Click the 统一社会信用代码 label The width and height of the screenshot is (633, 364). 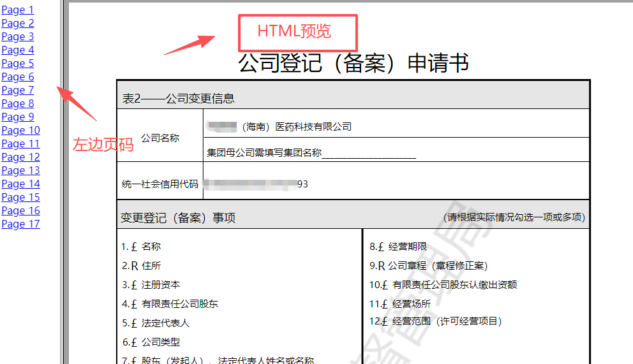(160, 184)
